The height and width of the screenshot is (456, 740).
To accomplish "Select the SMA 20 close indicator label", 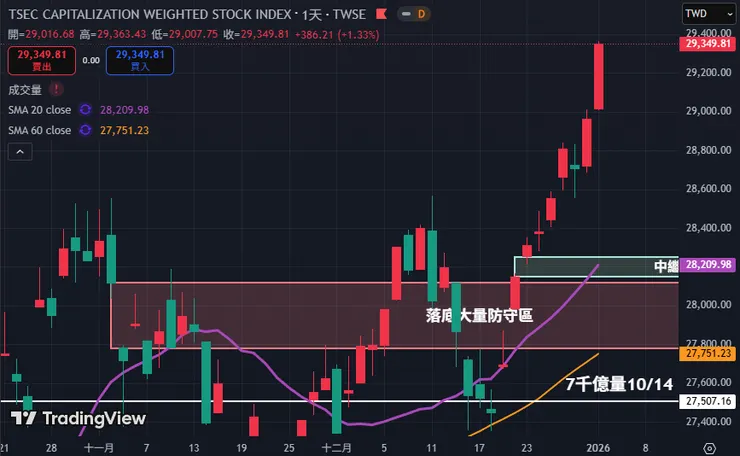I will point(40,110).
